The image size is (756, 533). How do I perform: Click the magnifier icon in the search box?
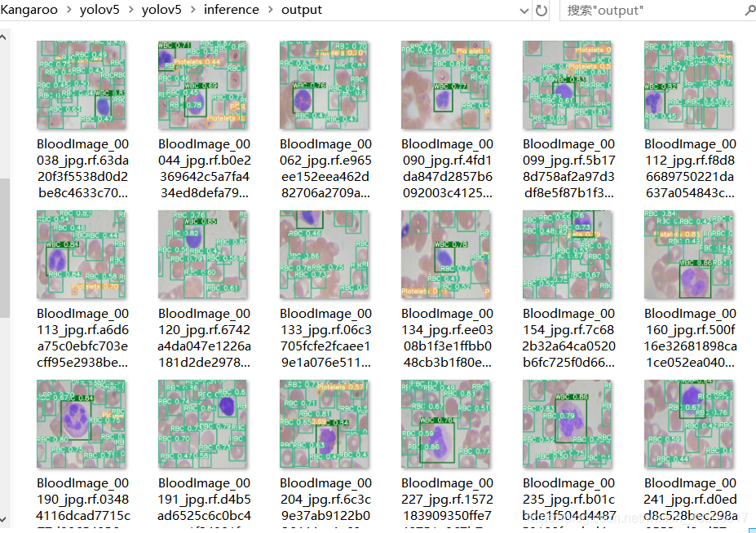tap(749, 11)
